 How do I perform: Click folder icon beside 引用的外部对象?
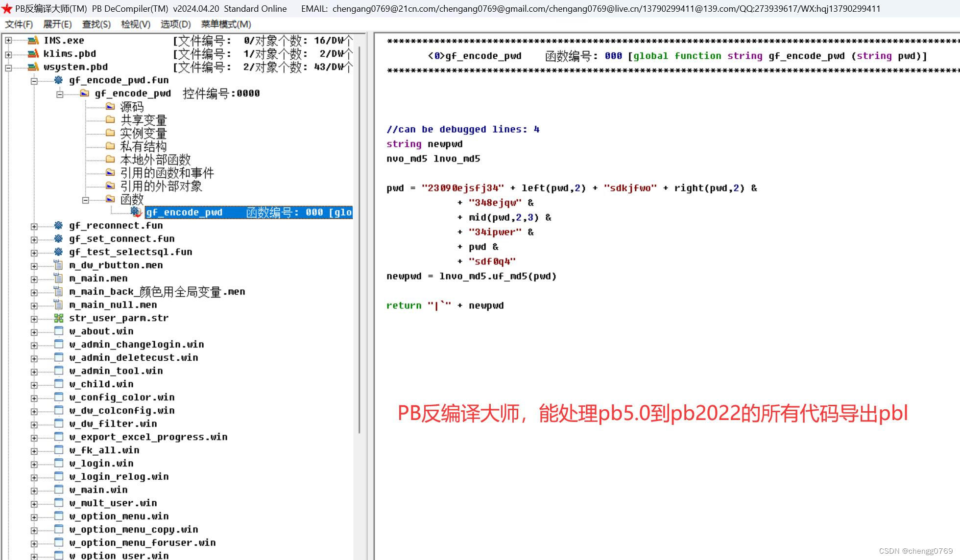(110, 186)
